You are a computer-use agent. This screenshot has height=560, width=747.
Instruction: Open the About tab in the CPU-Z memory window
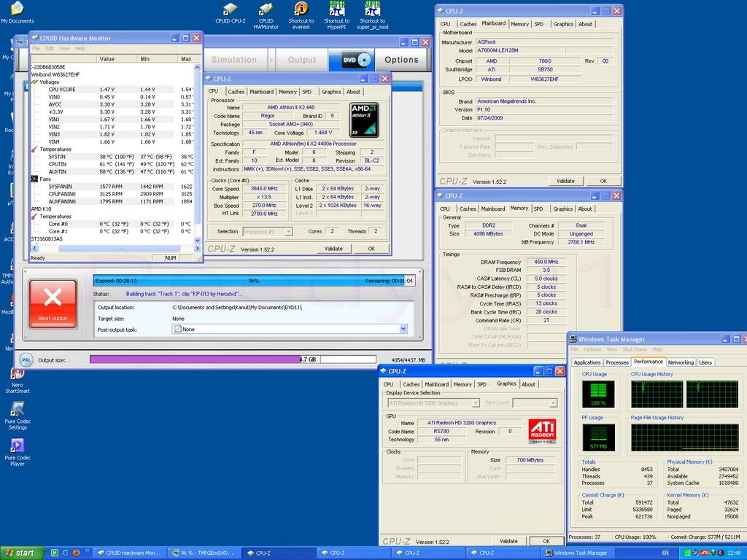(x=584, y=209)
